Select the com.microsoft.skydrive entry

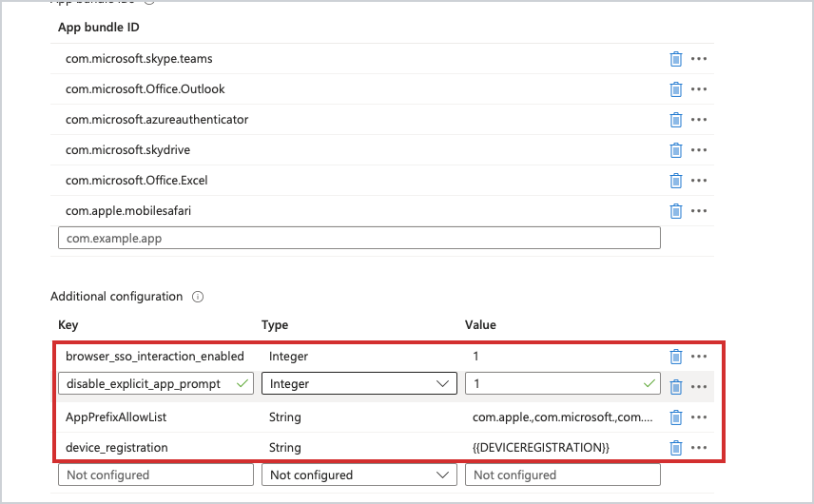[x=127, y=150]
